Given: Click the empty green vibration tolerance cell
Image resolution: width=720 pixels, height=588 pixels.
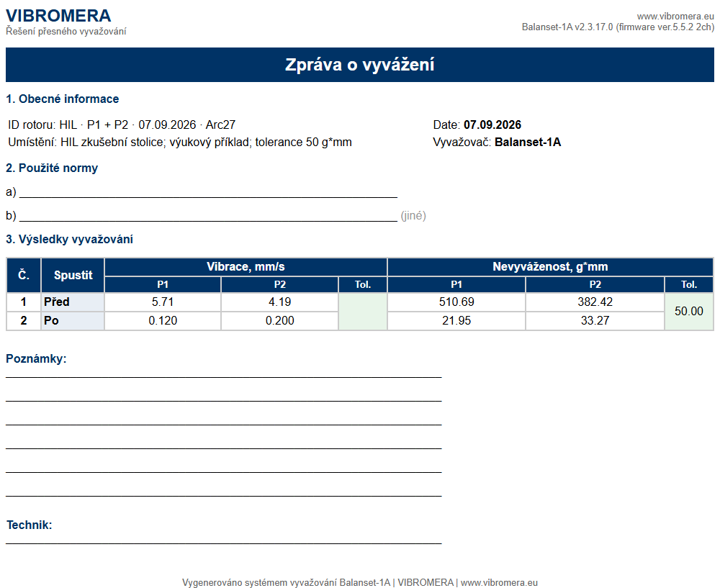Looking at the screenshot, I should pyautogui.click(x=363, y=311).
